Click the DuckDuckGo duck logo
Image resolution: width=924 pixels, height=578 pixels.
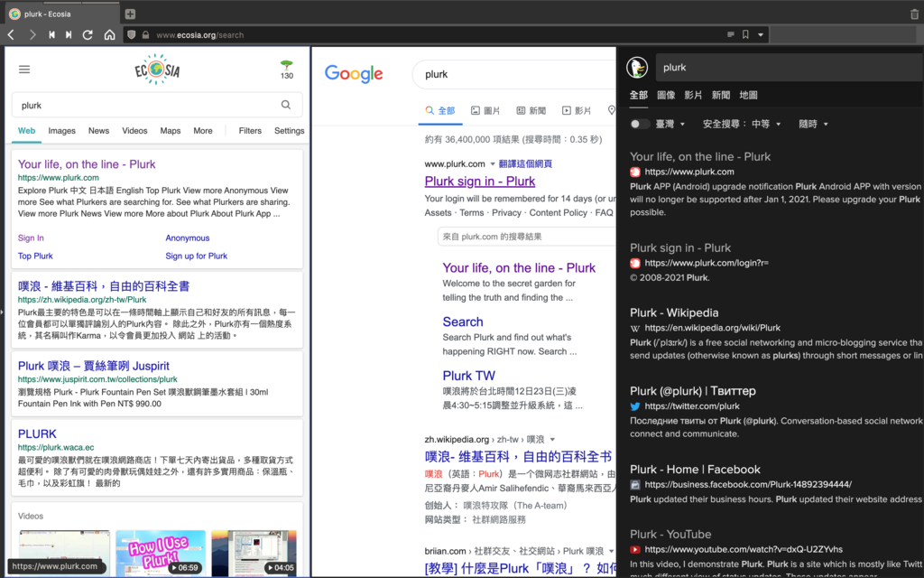coord(637,67)
